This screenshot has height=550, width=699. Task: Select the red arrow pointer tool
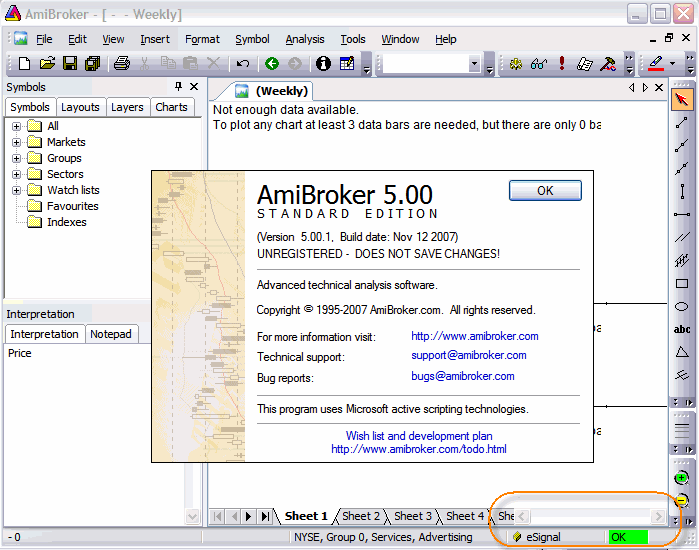click(682, 100)
